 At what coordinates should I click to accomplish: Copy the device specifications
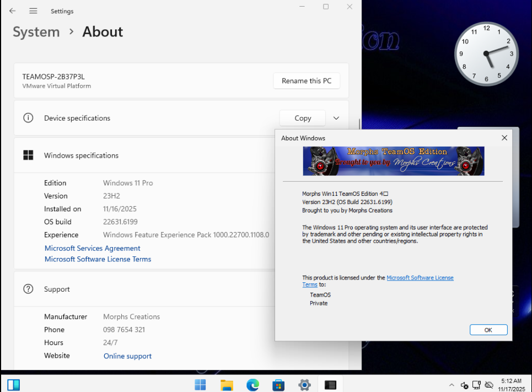303,118
